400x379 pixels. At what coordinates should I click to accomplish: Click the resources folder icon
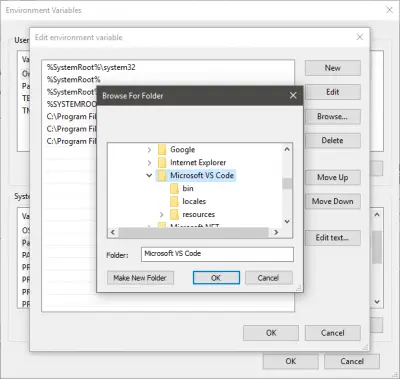(174, 214)
